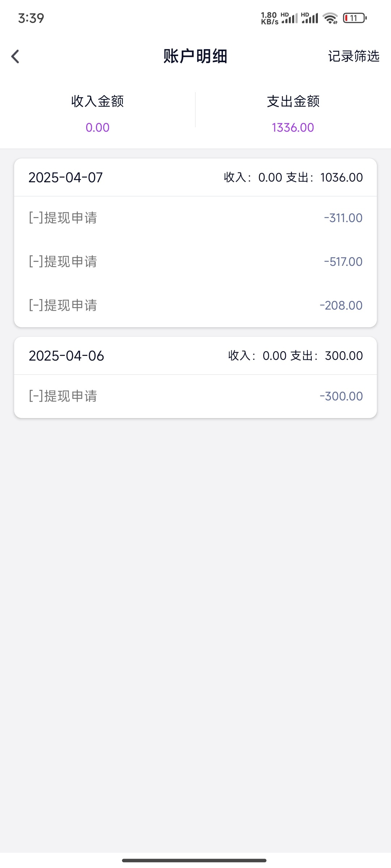This screenshot has height=868, width=391.
Task: Open the -517.00 提现申请 record
Action: [x=195, y=262]
